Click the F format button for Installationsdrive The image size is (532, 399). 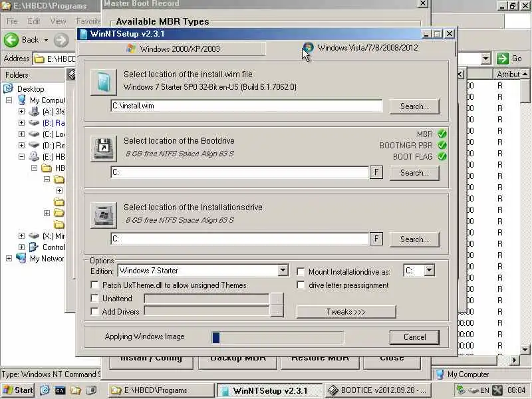tap(376, 239)
